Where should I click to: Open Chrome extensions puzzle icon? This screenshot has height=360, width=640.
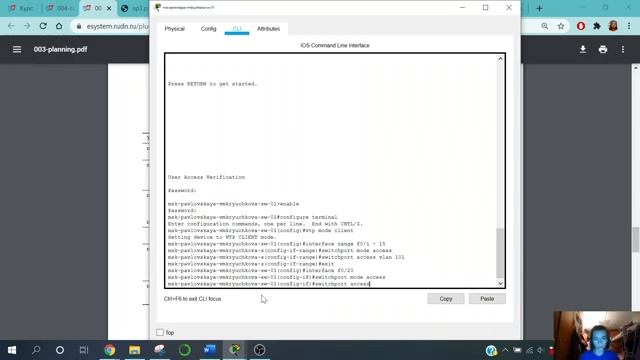tap(597, 26)
